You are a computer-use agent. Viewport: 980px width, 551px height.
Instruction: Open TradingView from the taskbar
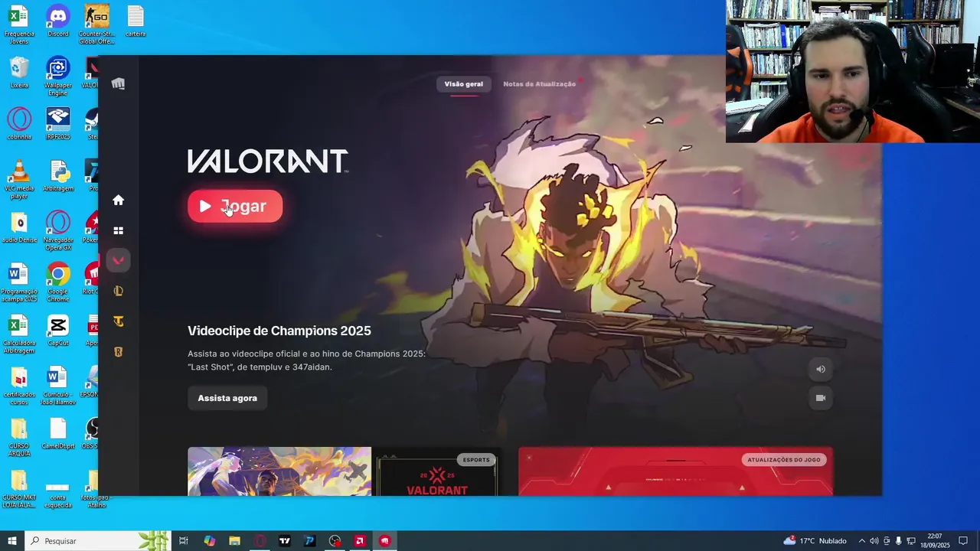click(285, 541)
